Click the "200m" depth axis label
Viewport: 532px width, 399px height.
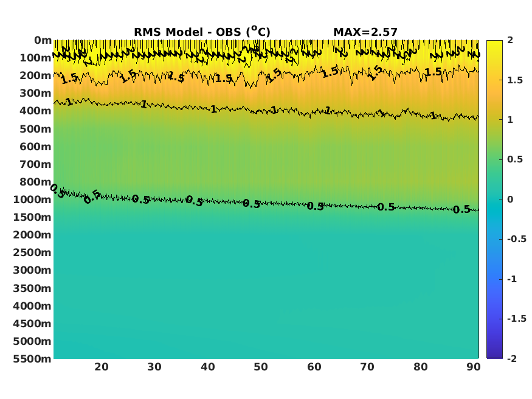coord(35,75)
